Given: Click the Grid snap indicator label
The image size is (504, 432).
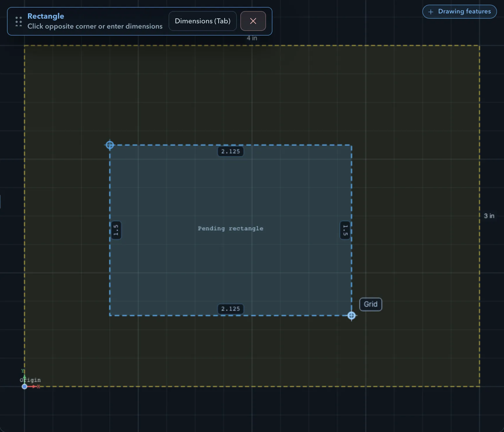Looking at the screenshot, I should pos(370,304).
